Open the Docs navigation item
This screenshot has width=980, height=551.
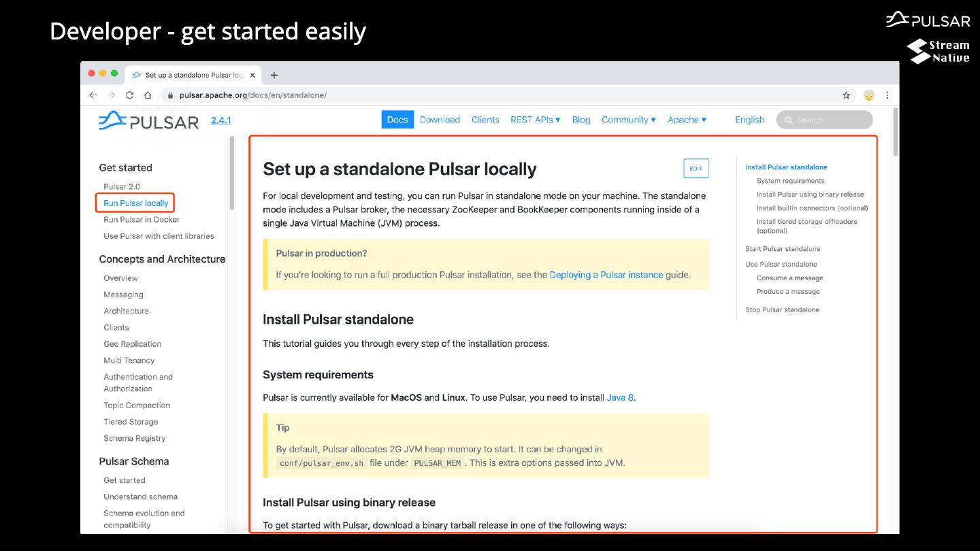(397, 120)
